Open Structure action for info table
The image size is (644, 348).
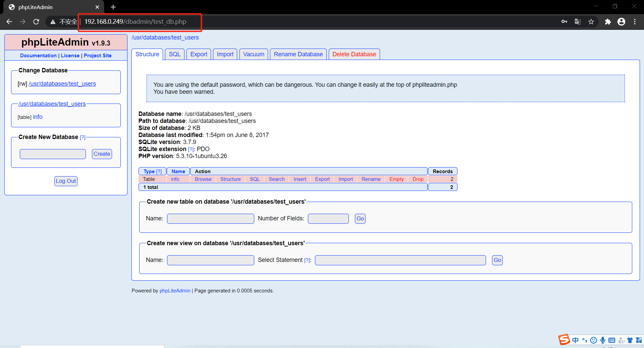tap(230, 179)
